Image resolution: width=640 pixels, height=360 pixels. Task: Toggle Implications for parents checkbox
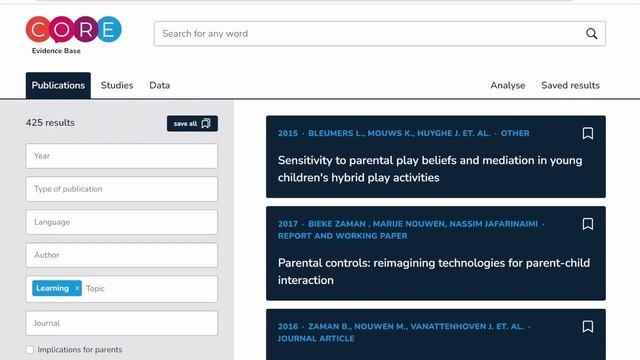(x=30, y=350)
